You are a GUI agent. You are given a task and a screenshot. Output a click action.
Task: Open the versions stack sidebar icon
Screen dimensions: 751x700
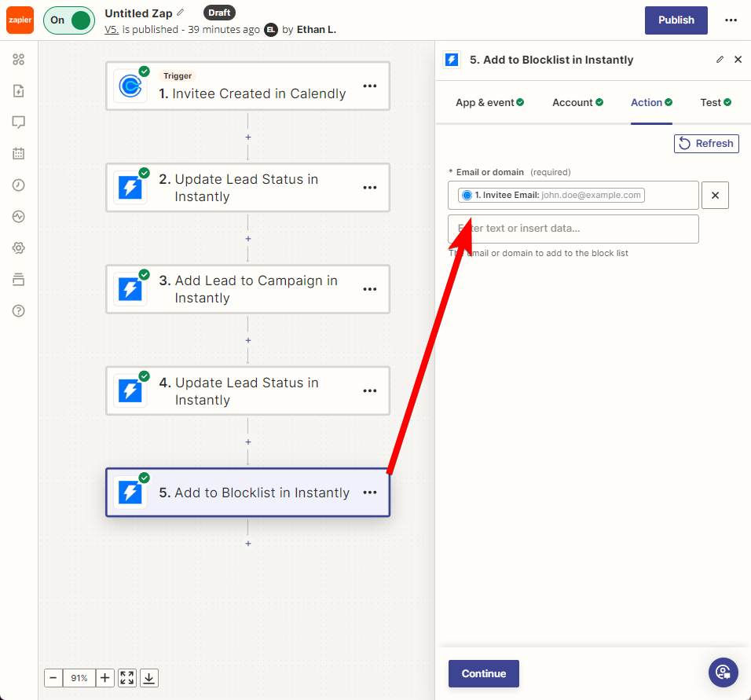(19, 280)
